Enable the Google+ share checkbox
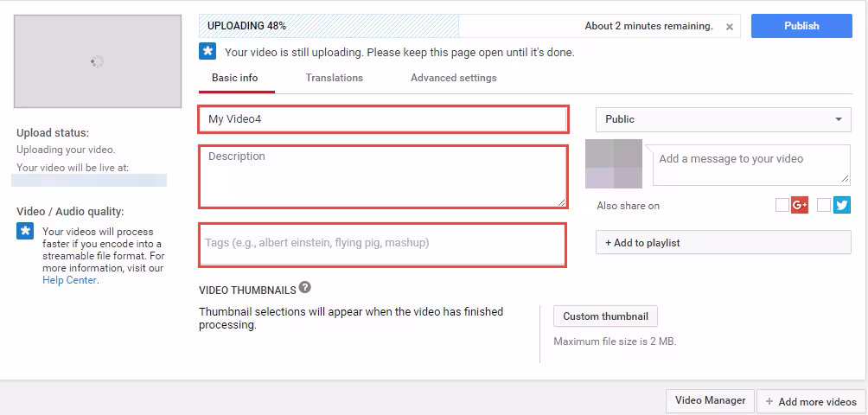The image size is (868, 415). click(x=782, y=205)
